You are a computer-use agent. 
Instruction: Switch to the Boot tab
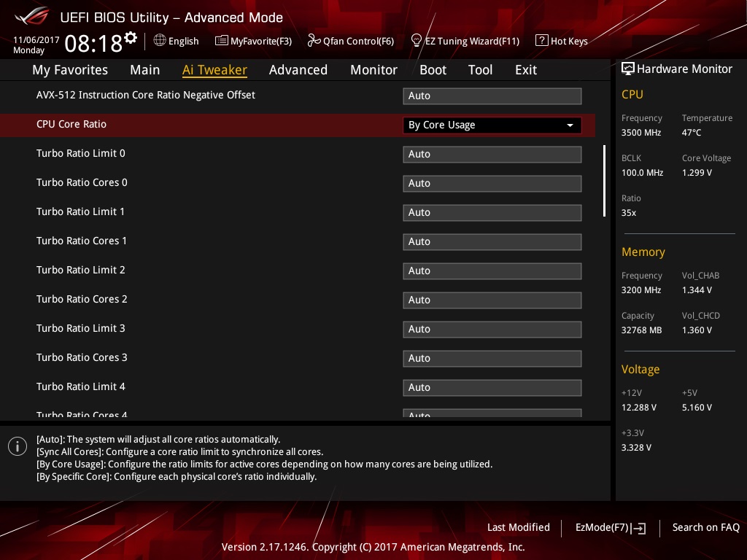(433, 70)
